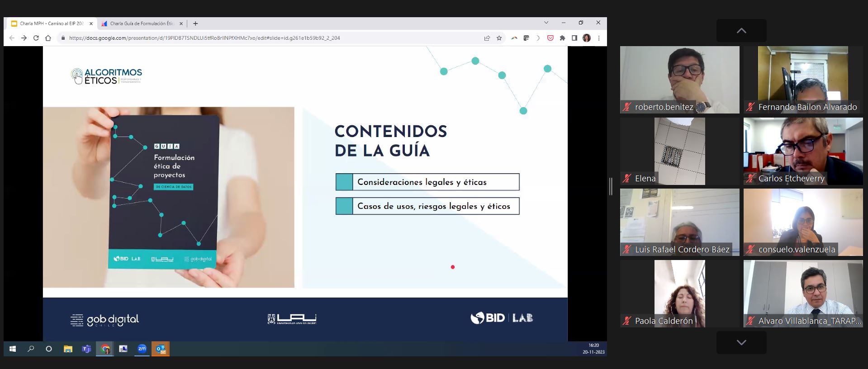Open Microsoft Teams from the taskbar
Viewport: 868px width, 369px height.
pos(86,349)
